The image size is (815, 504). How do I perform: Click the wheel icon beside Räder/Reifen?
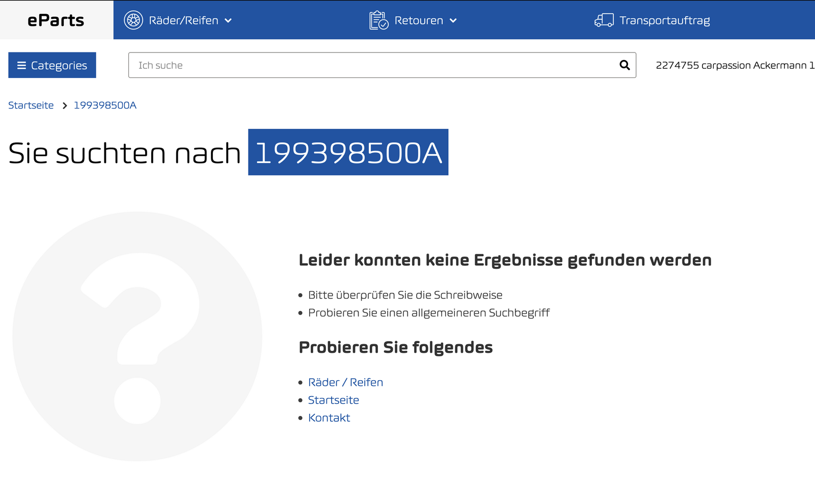133,20
